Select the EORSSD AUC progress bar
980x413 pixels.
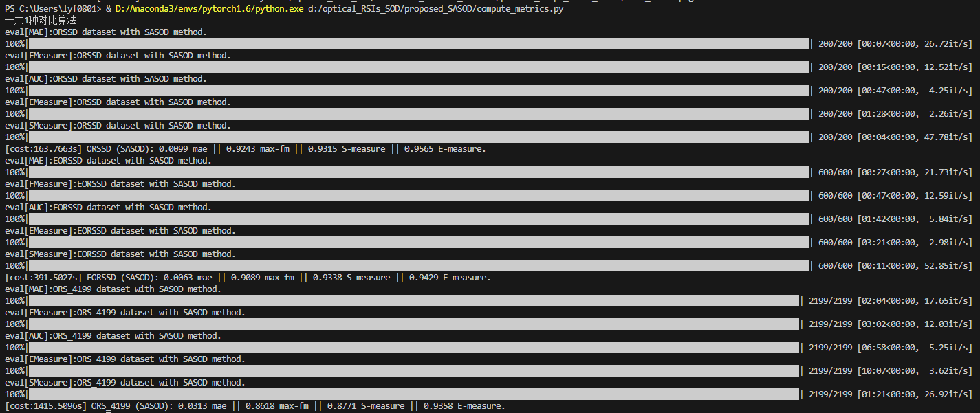(413, 219)
